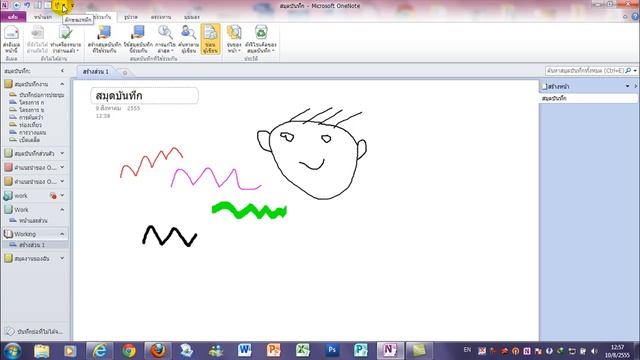Open the fourth section under สมุดบันทึกงาน
The image size is (640, 360).
click(27, 117)
